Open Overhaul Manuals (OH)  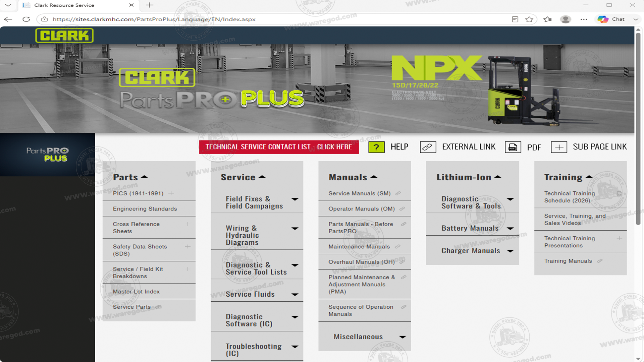point(362,262)
